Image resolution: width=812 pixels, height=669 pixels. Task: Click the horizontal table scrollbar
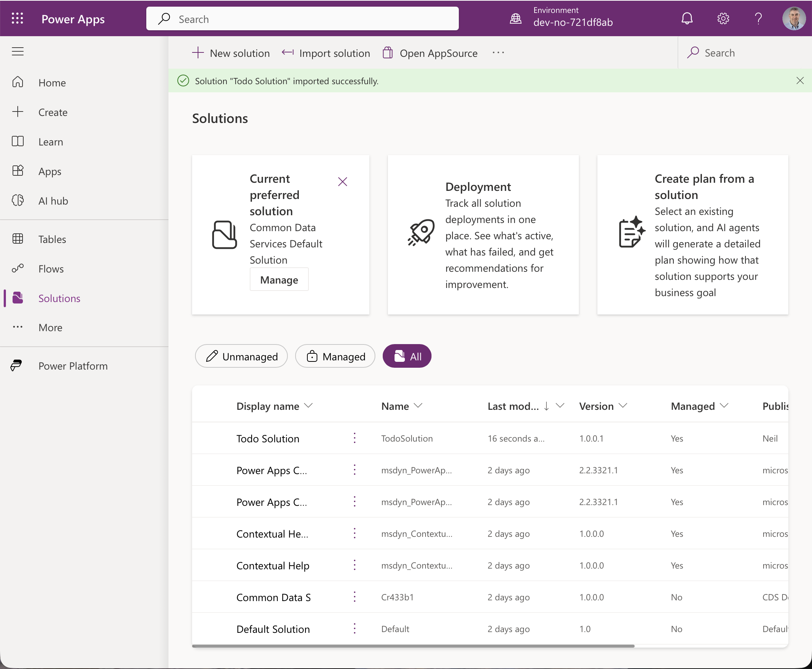tap(413, 646)
